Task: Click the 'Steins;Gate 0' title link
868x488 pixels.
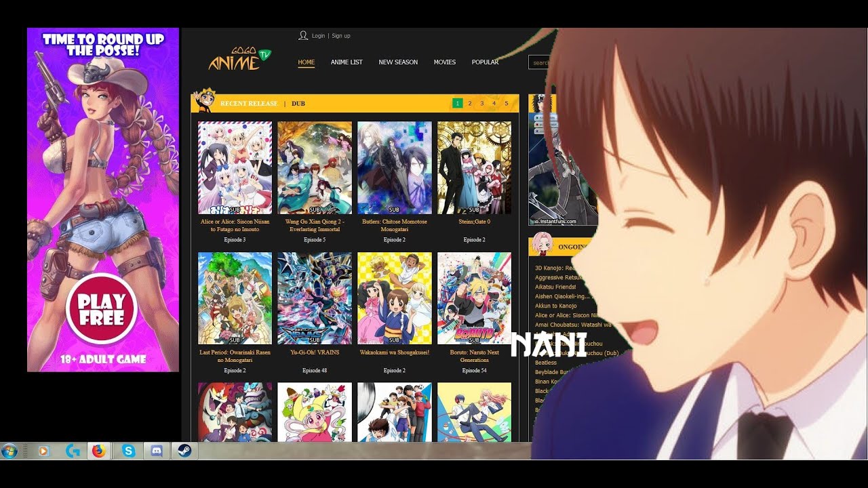Action: (x=474, y=222)
